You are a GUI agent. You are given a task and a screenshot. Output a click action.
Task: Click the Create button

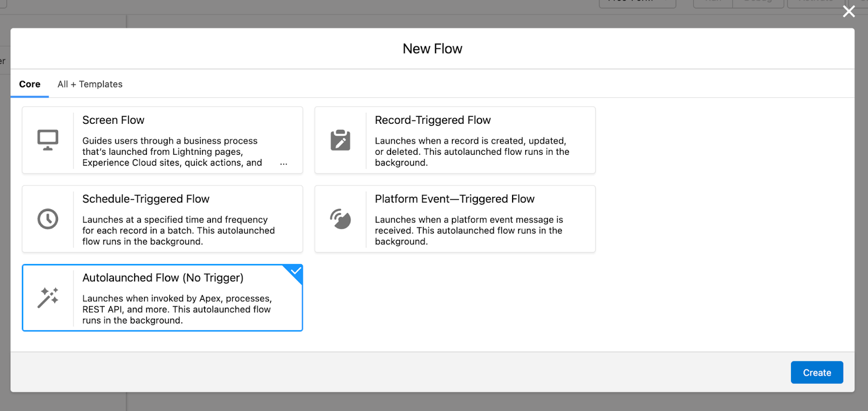tap(817, 372)
